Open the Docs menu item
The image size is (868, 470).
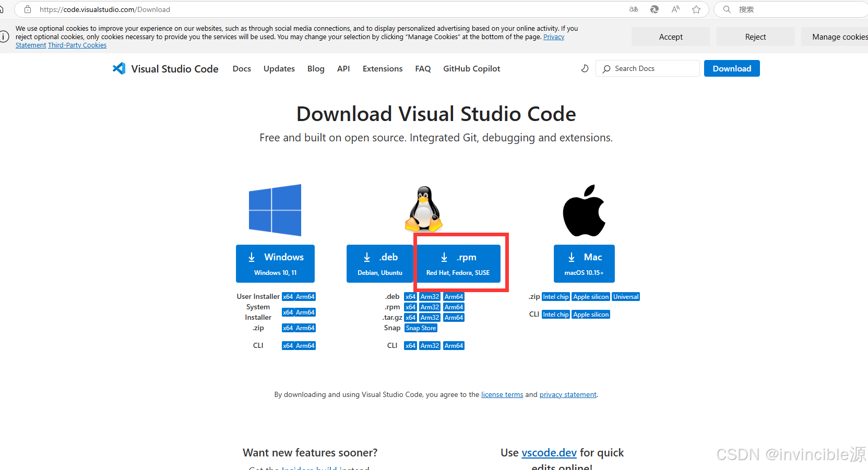point(242,69)
